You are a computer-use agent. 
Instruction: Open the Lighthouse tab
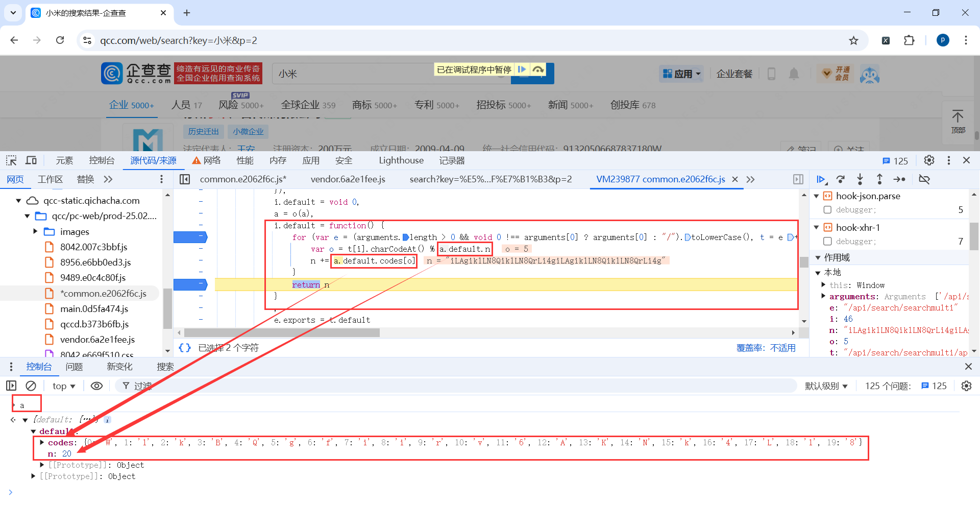pyautogui.click(x=401, y=160)
